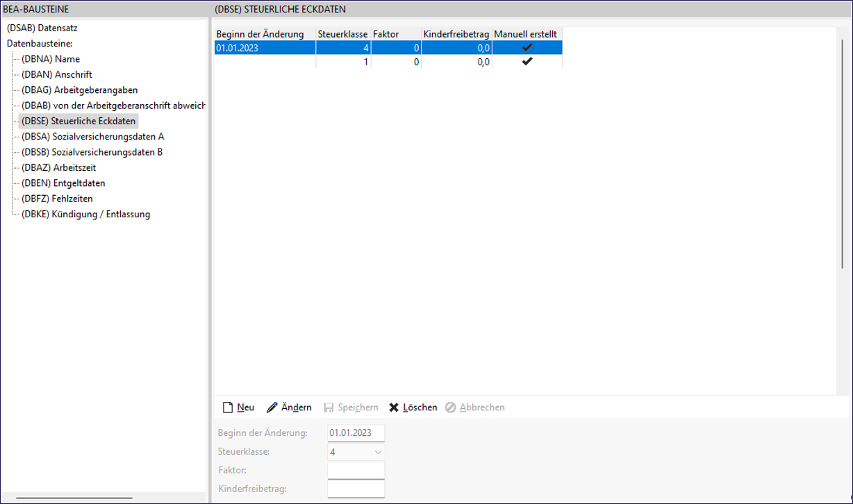Focus the Faktor input field
853x504 pixels.
[356, 471]
